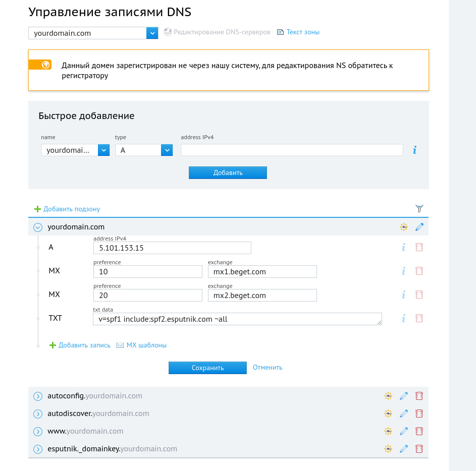Click the filter funnel icon above records
Screen dimensions: 476x471
pyautogui.click(x=419, y=209)
